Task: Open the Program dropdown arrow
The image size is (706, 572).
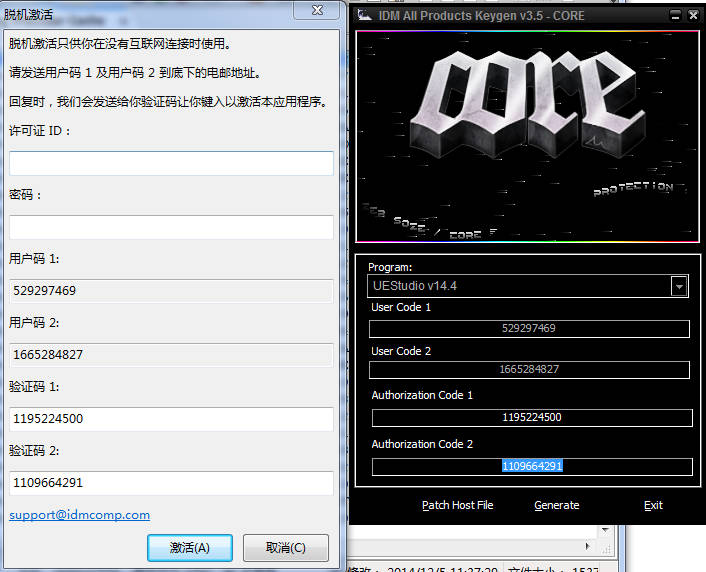Action: coord(679,286)
